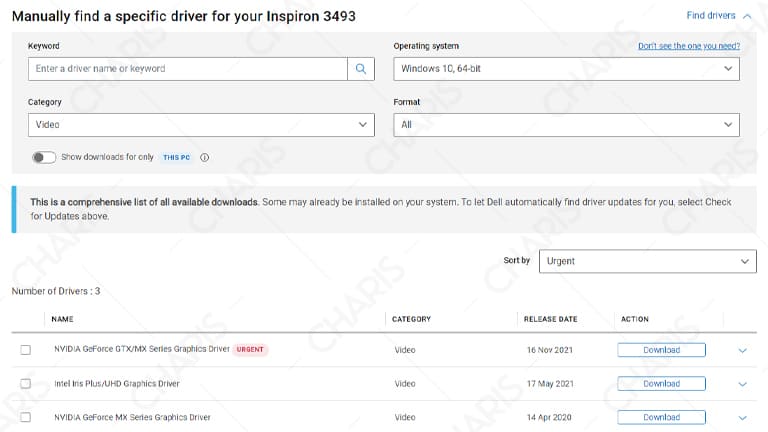Click the 14 Apr 2020 release date
Image resolution: width=768 pixels, height=432 pixels.
(x=549, y=417)
